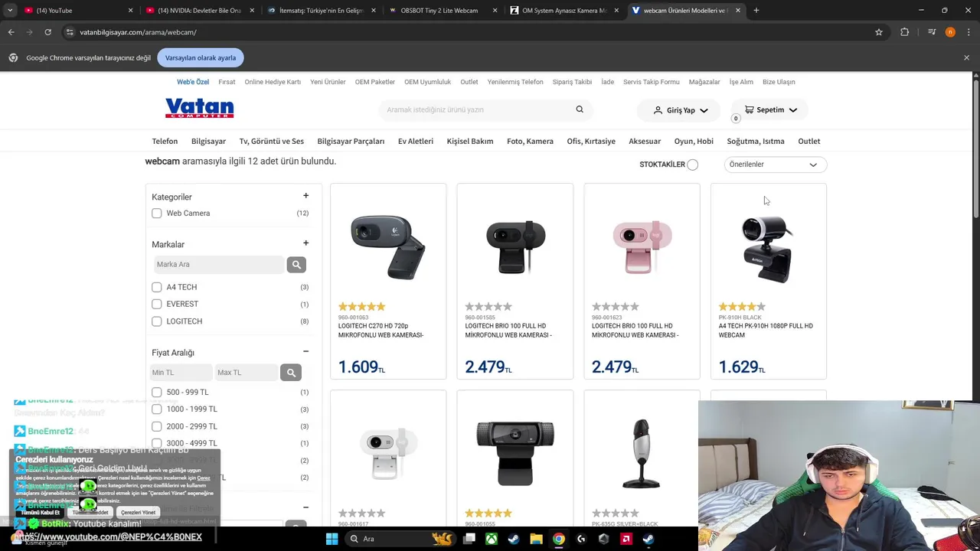
Task: Open AMD software from the taskbar
Action: click(x=626, y=539)
